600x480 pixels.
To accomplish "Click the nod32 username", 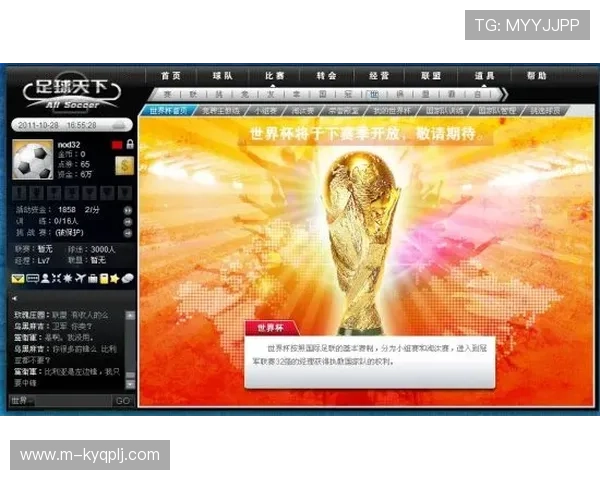I will [68, 144].
